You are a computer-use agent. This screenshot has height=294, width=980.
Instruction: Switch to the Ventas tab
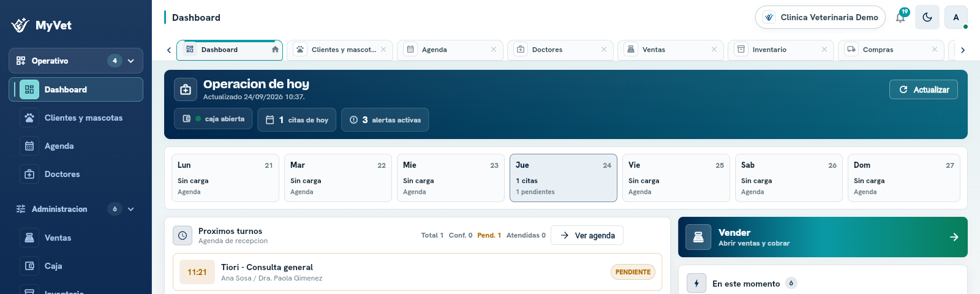[x=671, y=50]
